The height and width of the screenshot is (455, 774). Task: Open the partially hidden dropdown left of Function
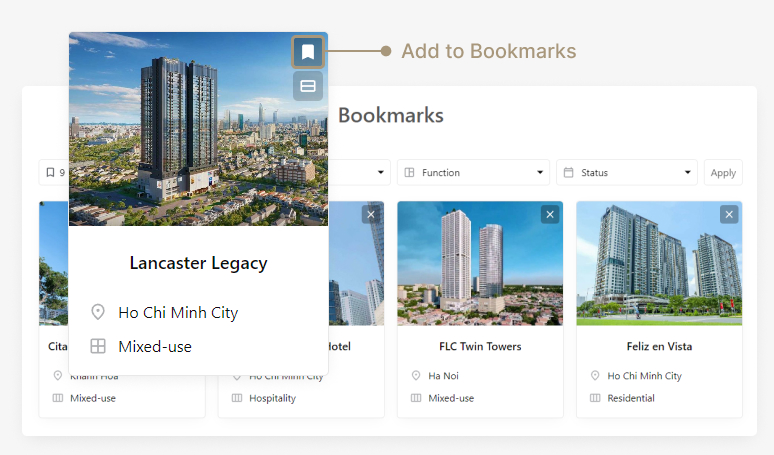click(360, 172)
